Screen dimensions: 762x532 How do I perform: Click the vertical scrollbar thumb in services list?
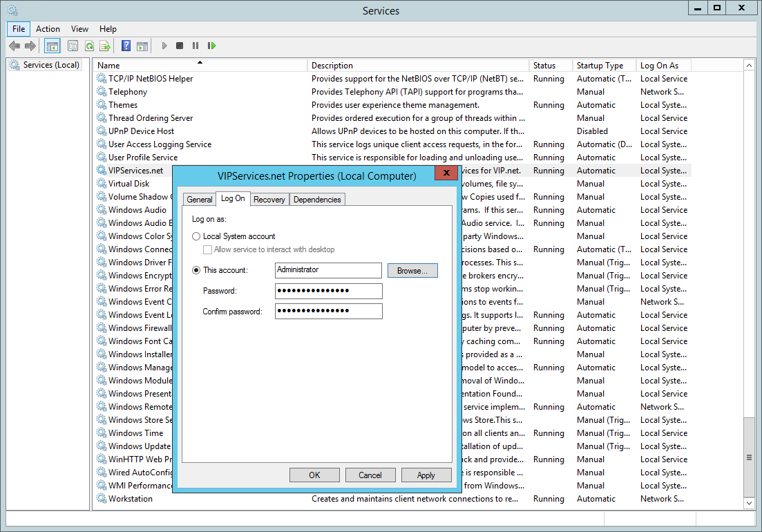(x=749, y=457)
